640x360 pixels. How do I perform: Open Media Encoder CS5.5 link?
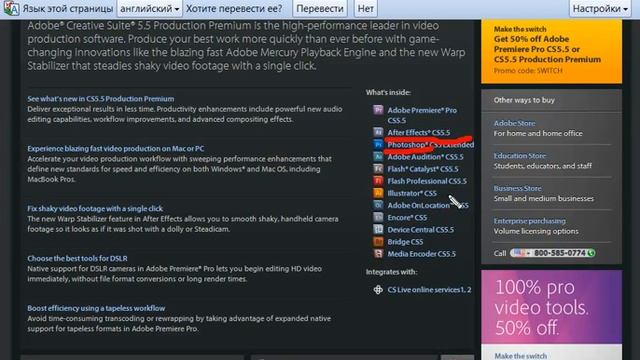[422, 254]
